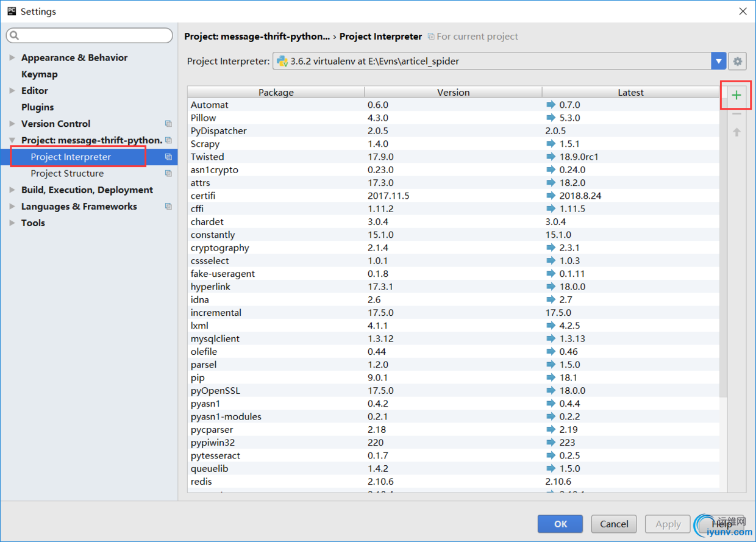This screenshot has height=542, width=756.
Task: Click the OK button
Action: (560, 524)
